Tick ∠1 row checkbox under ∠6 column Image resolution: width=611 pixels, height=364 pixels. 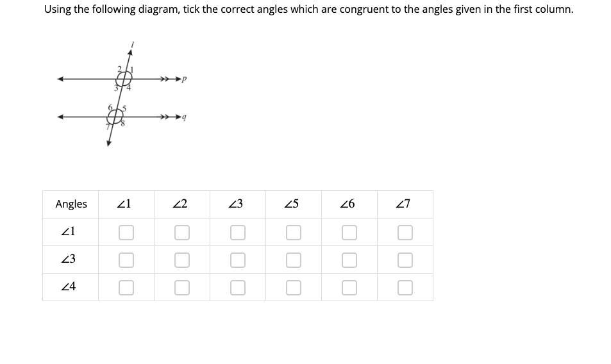point(349,233)
